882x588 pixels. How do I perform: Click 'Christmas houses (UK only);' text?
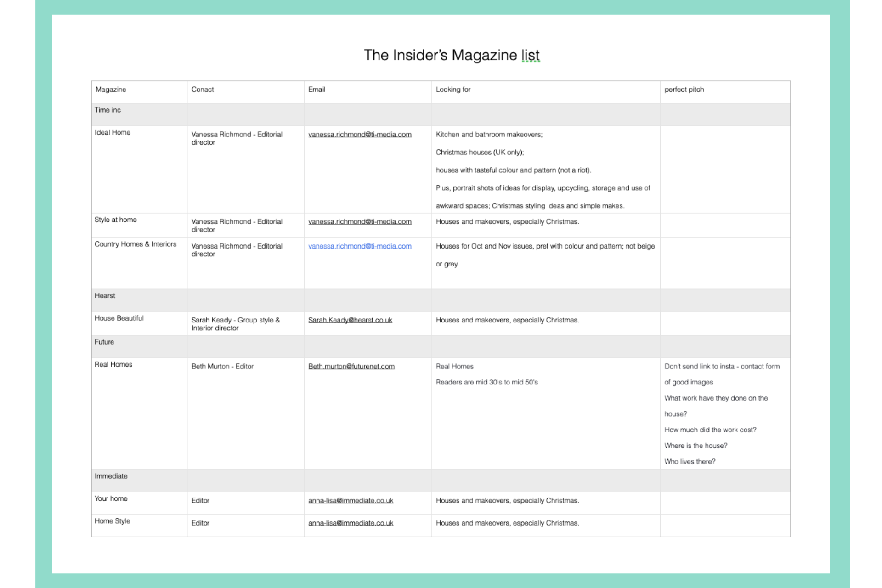pyautogui.click(x=480, y=153)
